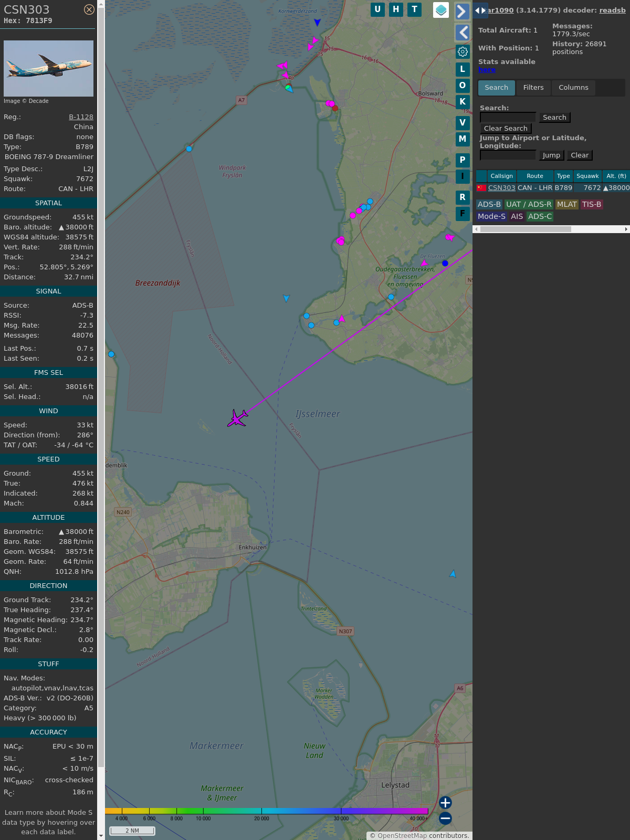Click the ADS-C legend tag
Screen dimensions: 630x840
[x=540, y=217]
